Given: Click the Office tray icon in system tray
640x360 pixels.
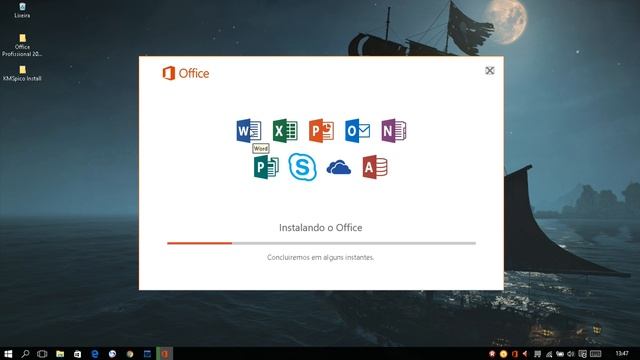Looking at the screenshot, I should click(515, 354).
